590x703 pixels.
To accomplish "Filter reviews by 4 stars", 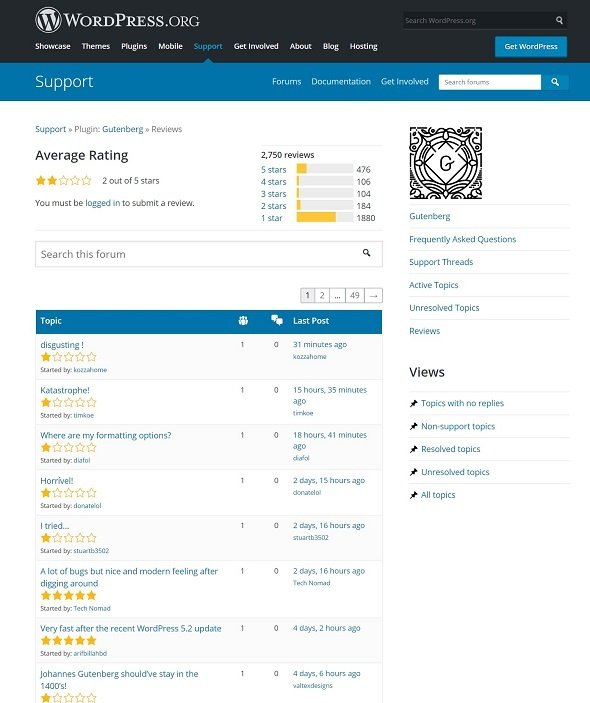I will [x=273, y=182].
